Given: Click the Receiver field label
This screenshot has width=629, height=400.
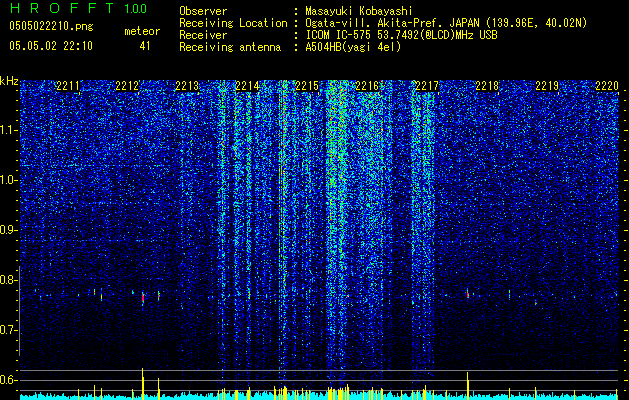Looking at the screenshot, I should coord(203,35).
